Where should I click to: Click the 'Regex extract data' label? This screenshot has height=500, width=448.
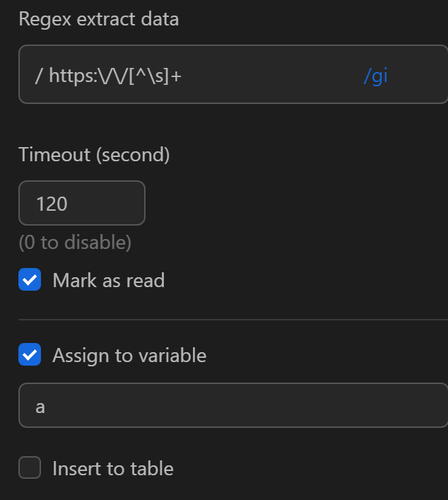(x=99, y=19)
